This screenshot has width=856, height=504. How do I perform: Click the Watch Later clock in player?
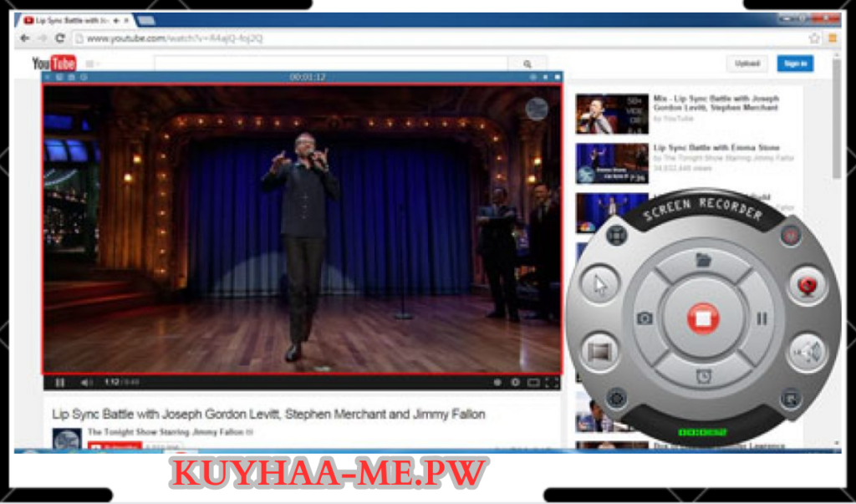[x=497, y=382]
